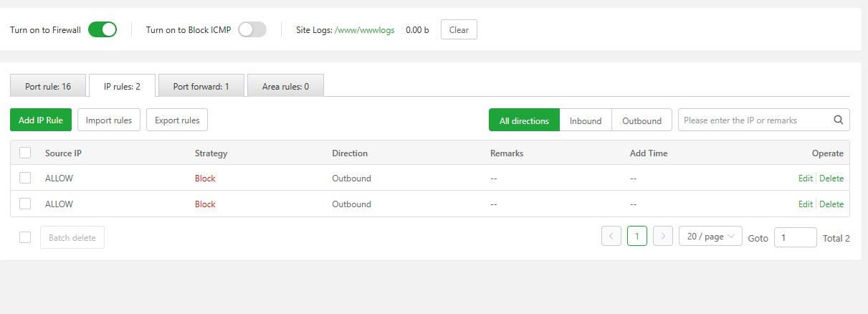Viewport: 868px width, 314px height.
Task: Switch to the Port rule tab
Action: click(x=48, y=86)
